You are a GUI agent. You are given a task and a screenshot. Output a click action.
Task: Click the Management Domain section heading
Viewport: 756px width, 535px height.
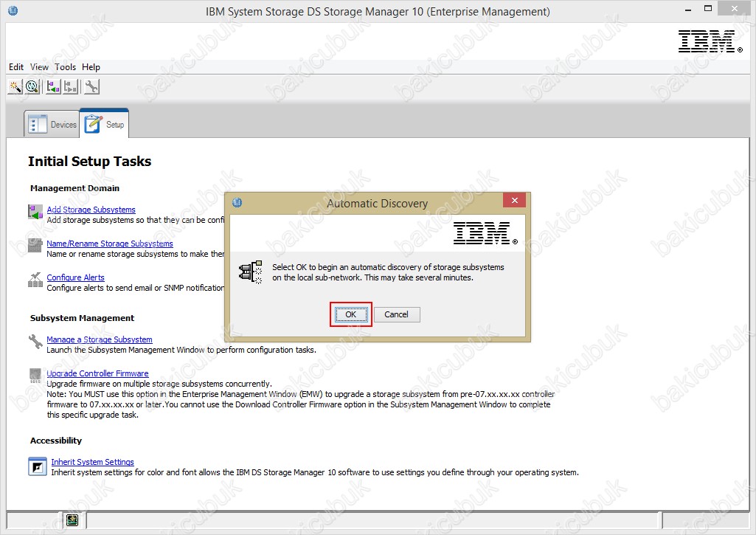click(74, 188)
